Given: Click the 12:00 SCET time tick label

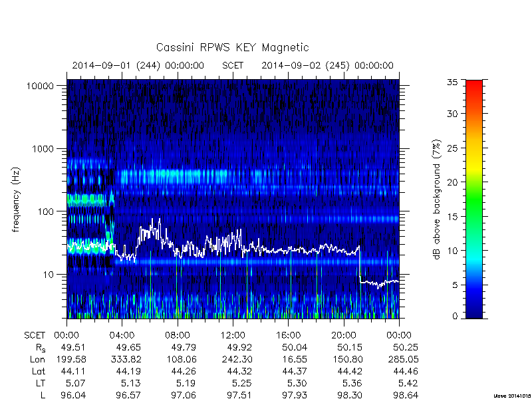Looking at the screenshot, I should point(233,335).
